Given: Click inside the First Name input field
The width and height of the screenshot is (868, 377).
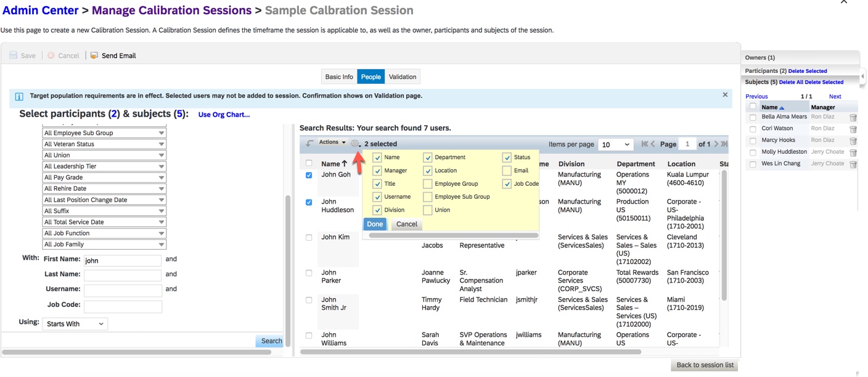Looking at the screenshot, I should [121, 260].
